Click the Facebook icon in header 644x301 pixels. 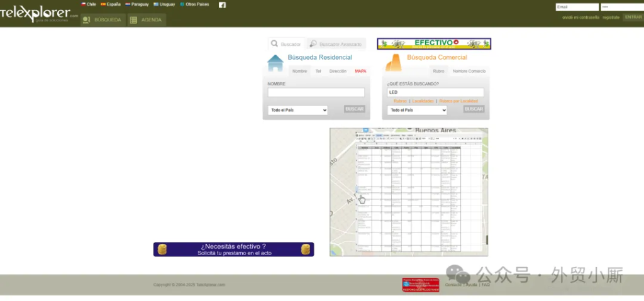click(x=222, y=4)
